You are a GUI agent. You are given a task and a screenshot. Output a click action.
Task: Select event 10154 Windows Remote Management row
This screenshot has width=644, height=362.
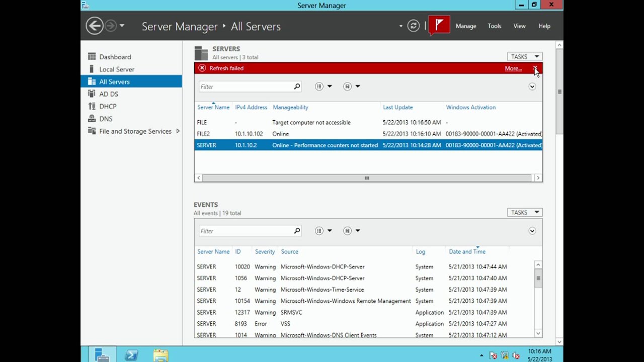tap(364, 301)
